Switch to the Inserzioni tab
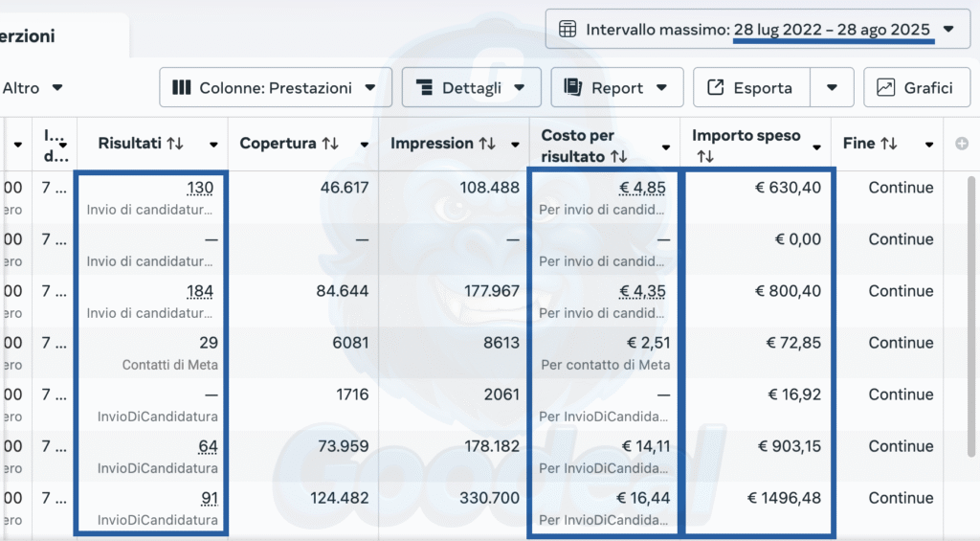980x541 pixels. pos(27,36)
